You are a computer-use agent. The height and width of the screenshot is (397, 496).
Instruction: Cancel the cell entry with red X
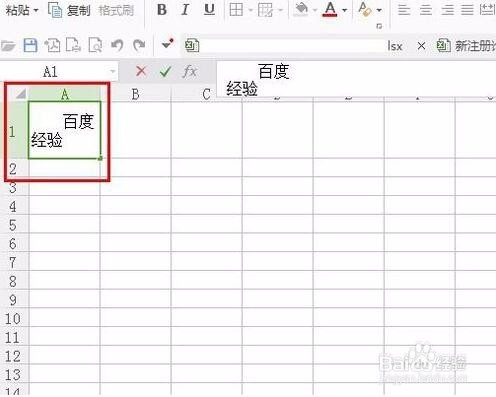pyautogui.click(x=141, y=71)
